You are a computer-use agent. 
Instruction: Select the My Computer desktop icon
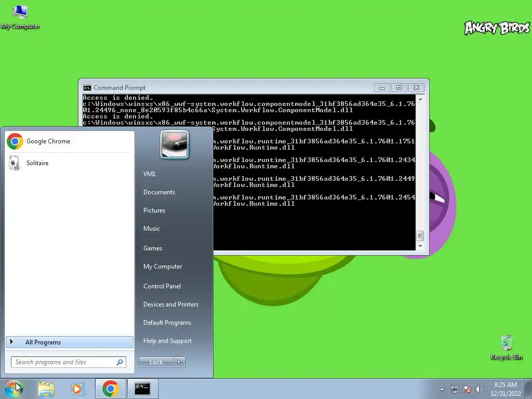click(x=20, y=17)
